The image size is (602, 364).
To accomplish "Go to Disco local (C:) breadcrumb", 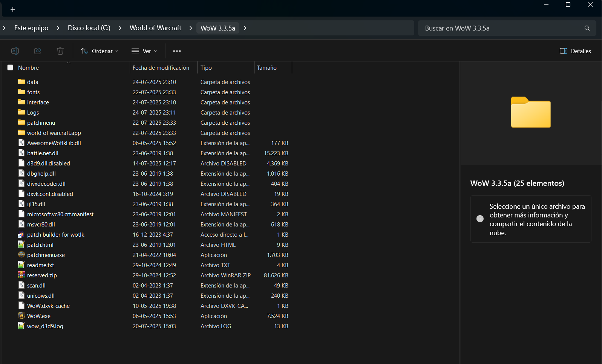I will 89,28.
